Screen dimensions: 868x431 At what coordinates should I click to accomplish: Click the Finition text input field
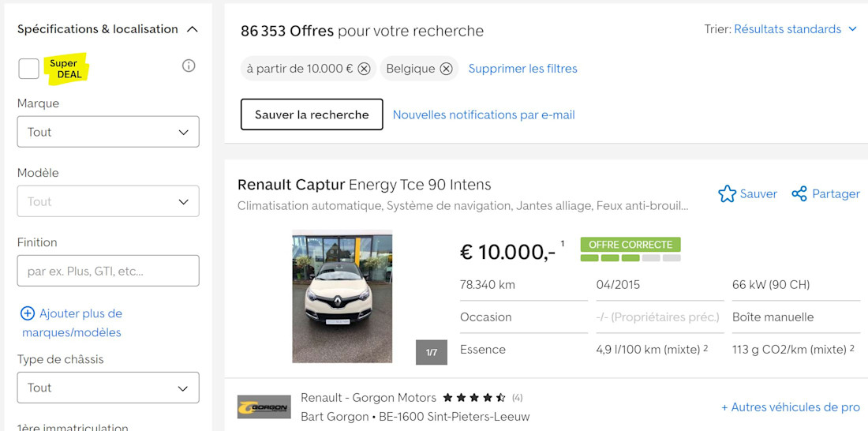(108, 271)
